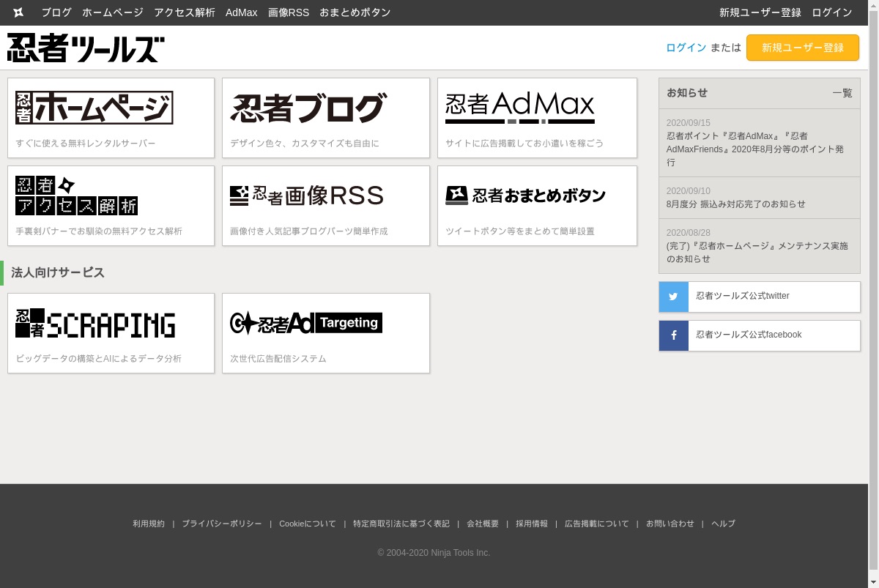Image resolution: width=879 pixels, height=588 pixels.
Task: Click the ninja shuriken icon in top bar
Action: pyautogui.click(x=18, y=12)
